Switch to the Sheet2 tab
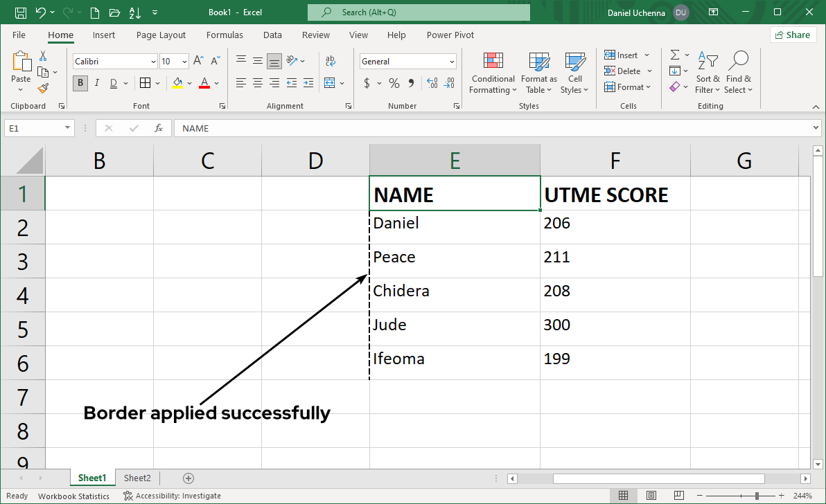Image resolution: width=826 pixels, height=504 pixels. [x=137, y=478]
